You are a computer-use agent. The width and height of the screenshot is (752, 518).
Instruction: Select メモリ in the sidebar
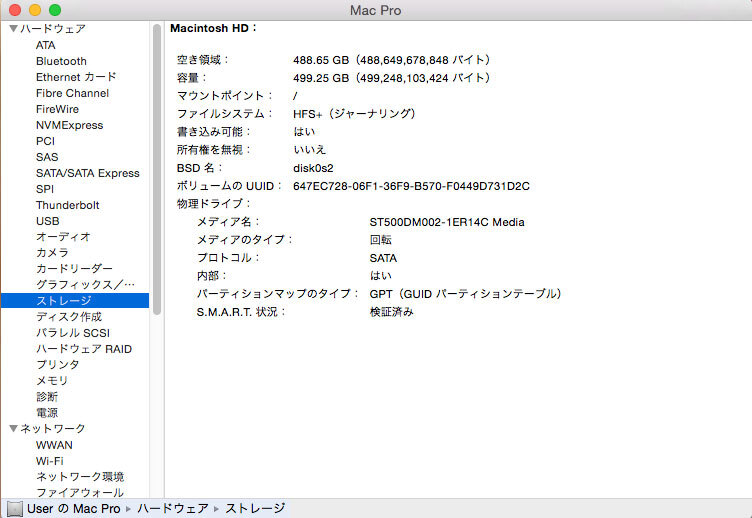52,381
